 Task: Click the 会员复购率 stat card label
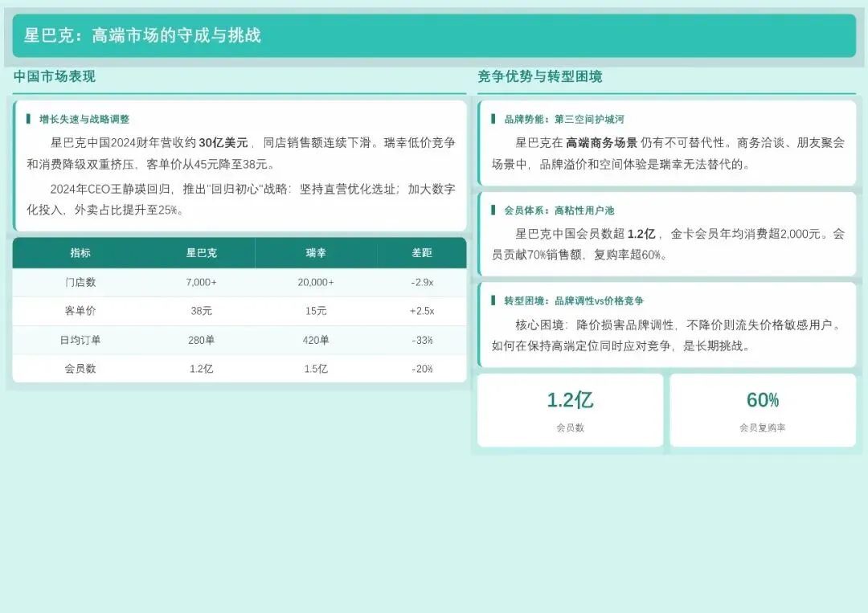click(x=763, y=427)
